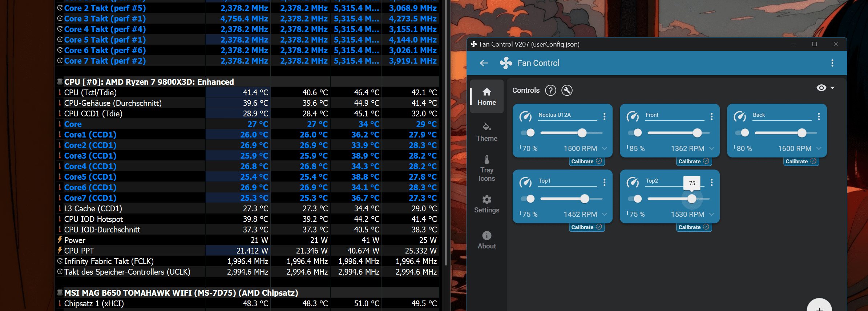This screenshot has width=868, height=311.
Task: Click the Back card gauge icon
Action: [740, 116]
